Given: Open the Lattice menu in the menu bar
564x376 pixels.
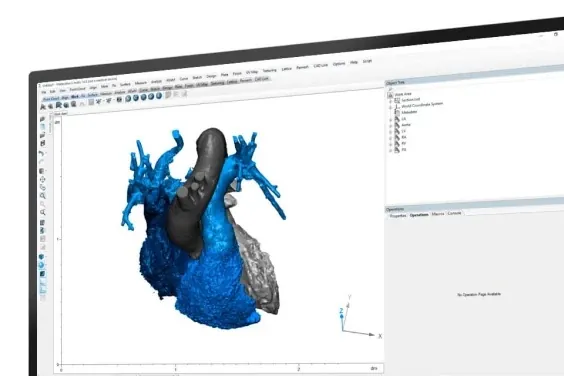Looking at the screenshot, I should pyautogui.click(x=286, y=68).
